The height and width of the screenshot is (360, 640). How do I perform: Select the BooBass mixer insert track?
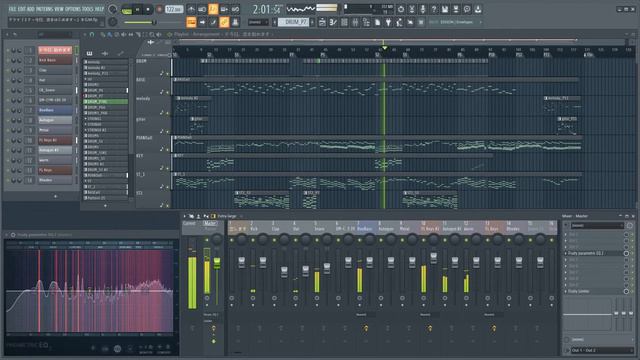tap(365, 228)
